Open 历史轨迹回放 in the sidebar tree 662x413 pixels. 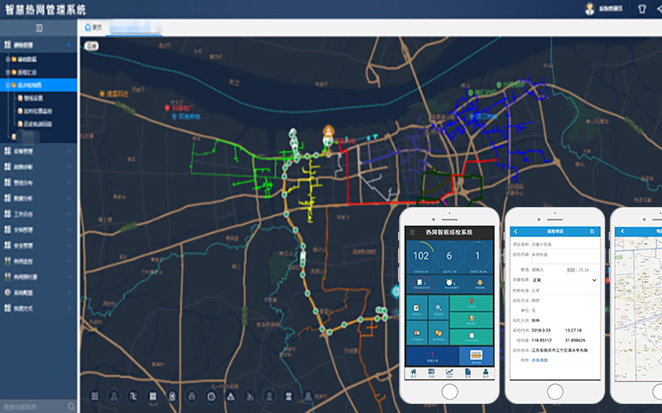click(38, 123)
